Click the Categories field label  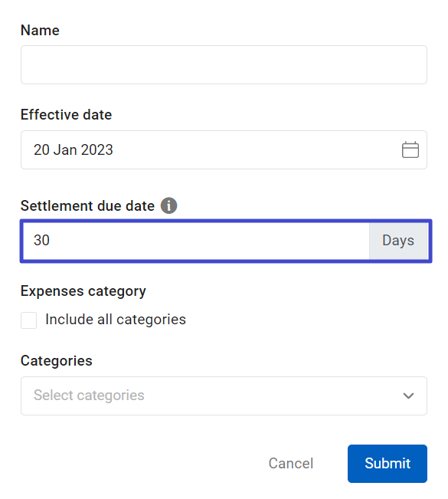tap(57, 361)
